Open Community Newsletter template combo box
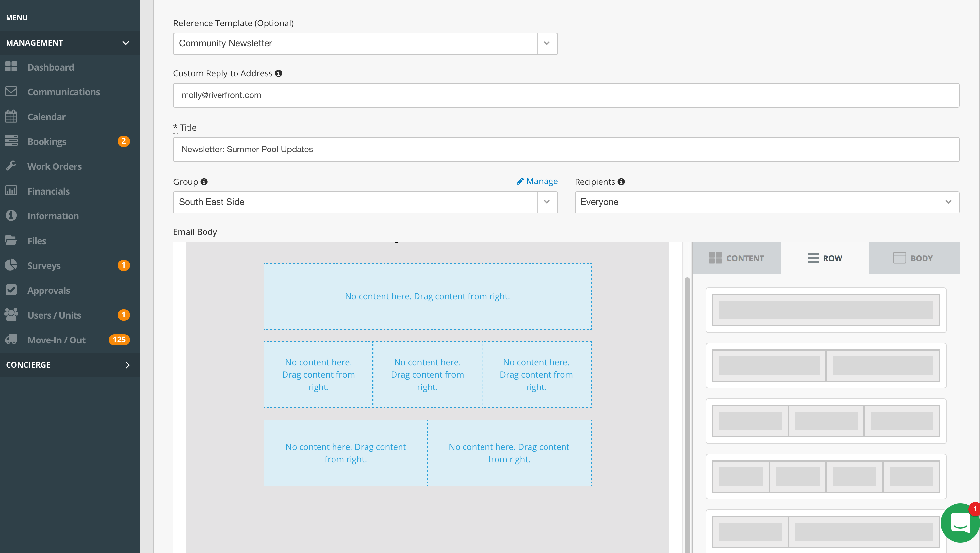980x553 pixels. click(365, 43)
